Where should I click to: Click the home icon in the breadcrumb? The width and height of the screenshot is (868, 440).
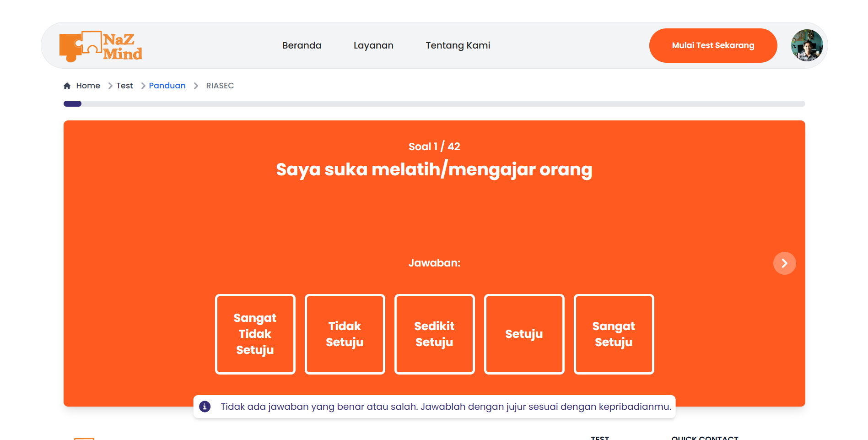click(x=67, y=86)
